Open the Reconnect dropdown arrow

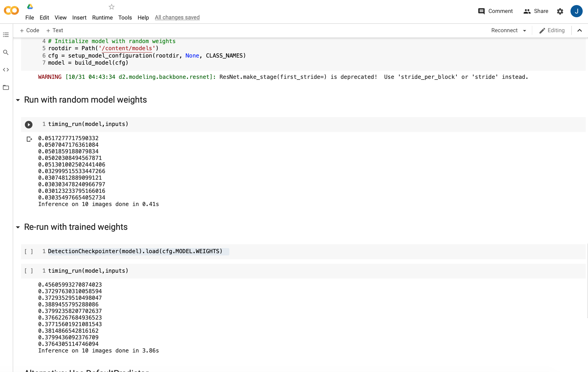click(x=525, y=30)
